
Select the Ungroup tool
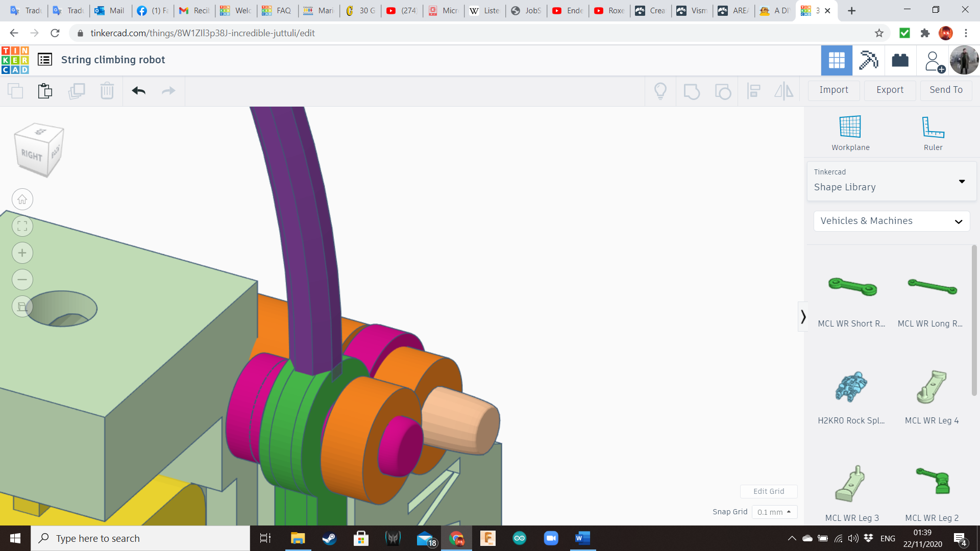coord(723,91)
